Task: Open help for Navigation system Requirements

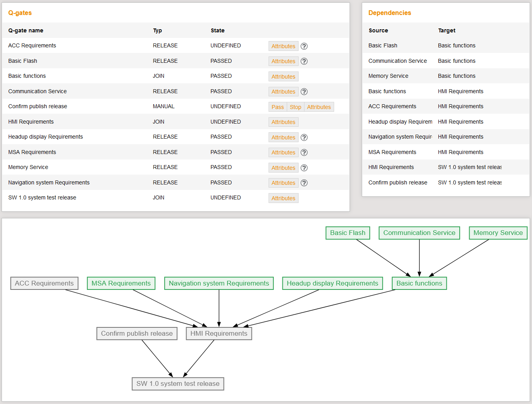Action: click(x=304, y=182)
